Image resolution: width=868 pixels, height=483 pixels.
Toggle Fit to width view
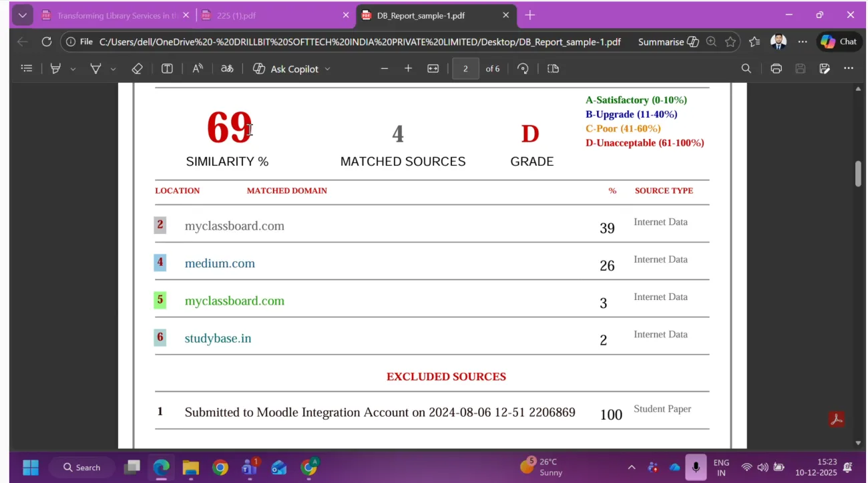433,69
